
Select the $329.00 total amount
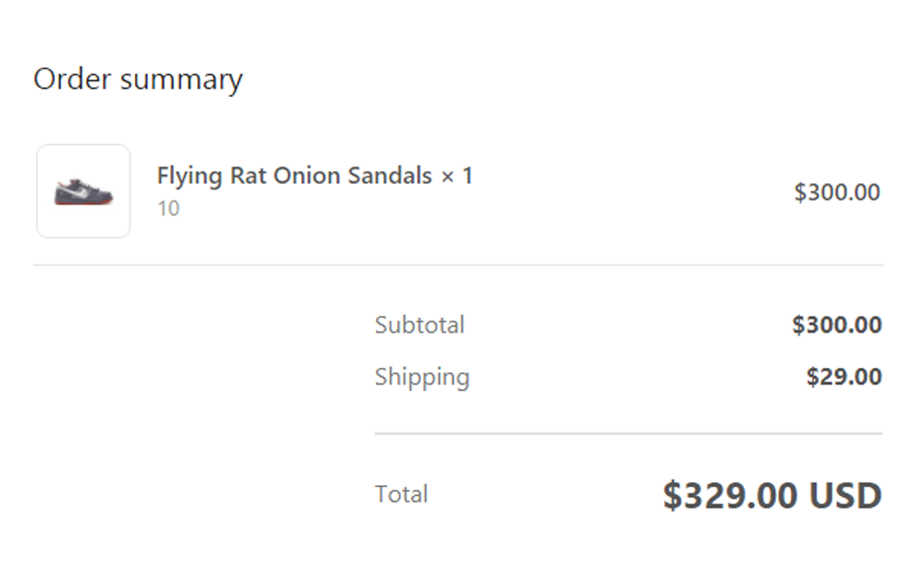click(731, 496)
